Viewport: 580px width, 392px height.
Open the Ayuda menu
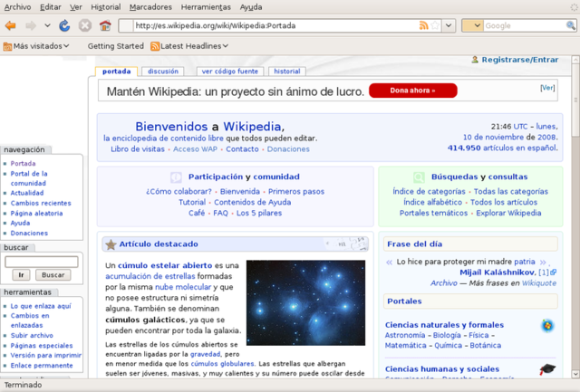[251, 7]
